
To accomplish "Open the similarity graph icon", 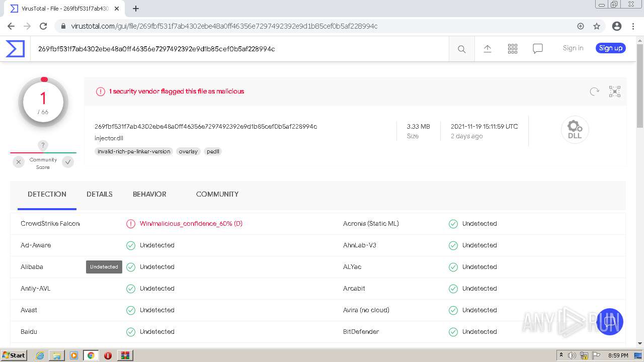I will click(614, 92).
